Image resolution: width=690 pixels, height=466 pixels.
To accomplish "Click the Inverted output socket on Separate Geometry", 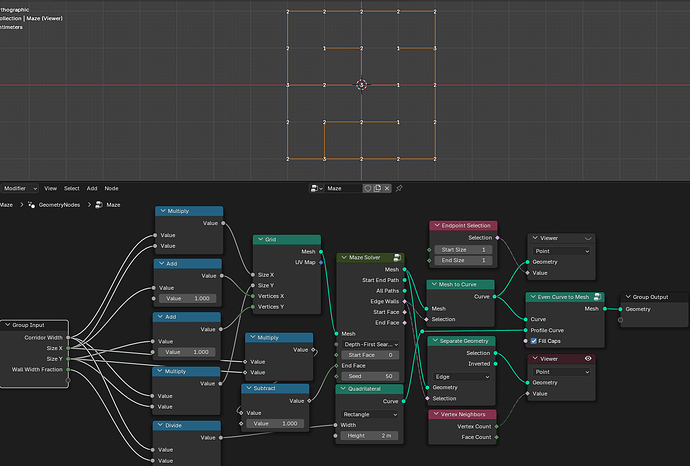I will click(x=495, y=364).
